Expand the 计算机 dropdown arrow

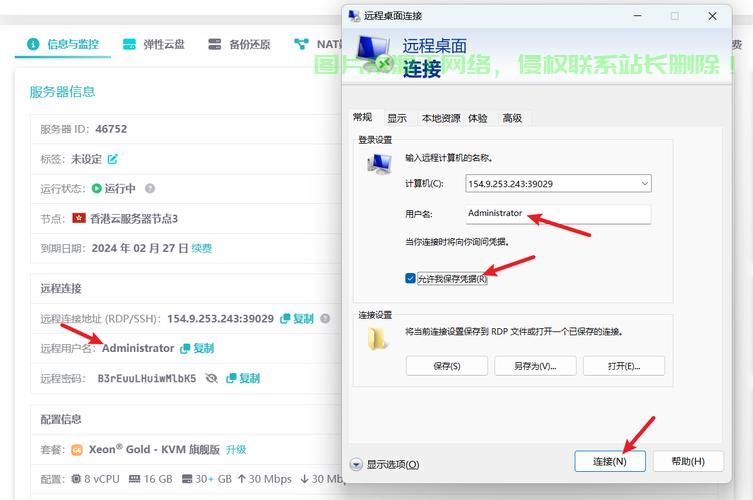pos(644,183)
